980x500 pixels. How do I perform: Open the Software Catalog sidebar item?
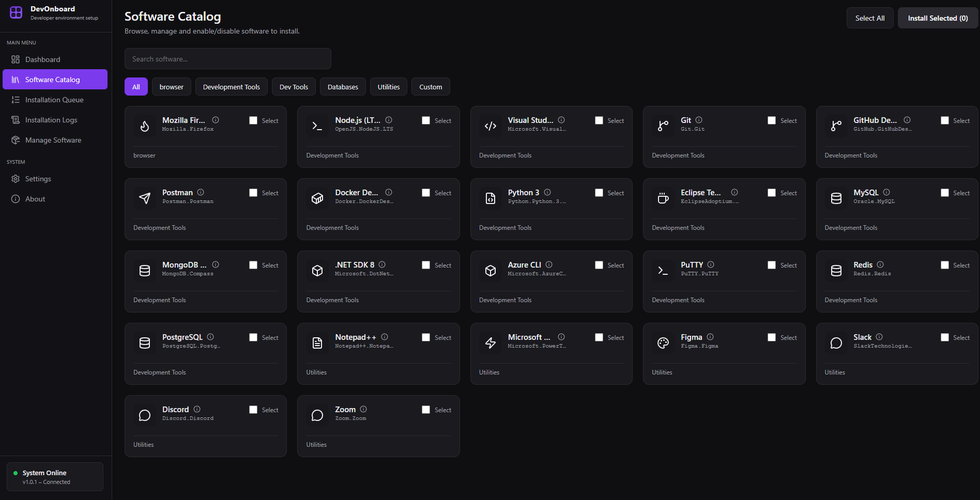[55, 80]
